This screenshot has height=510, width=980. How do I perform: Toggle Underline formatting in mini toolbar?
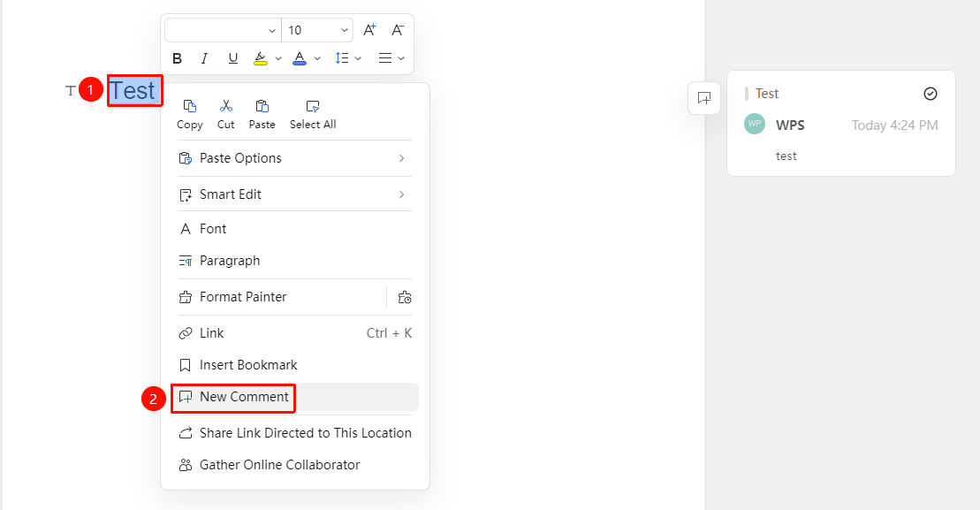coord(233,58)
